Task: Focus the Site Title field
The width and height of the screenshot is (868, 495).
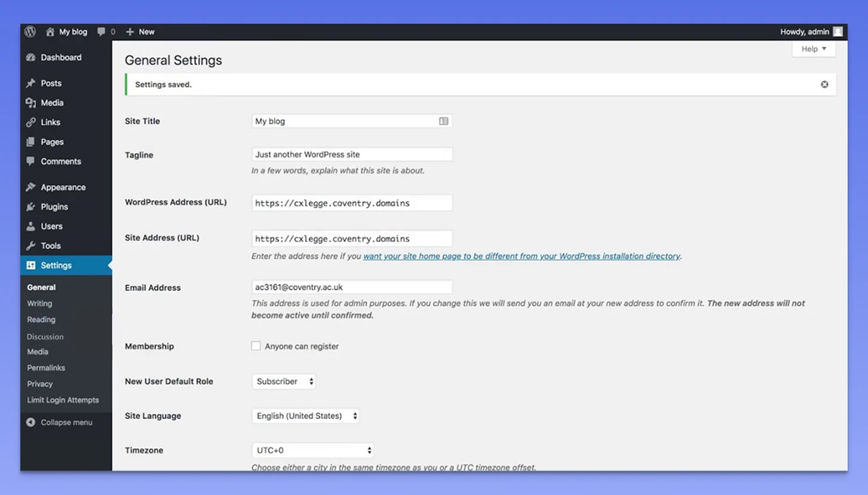Action: pos(352,121)
